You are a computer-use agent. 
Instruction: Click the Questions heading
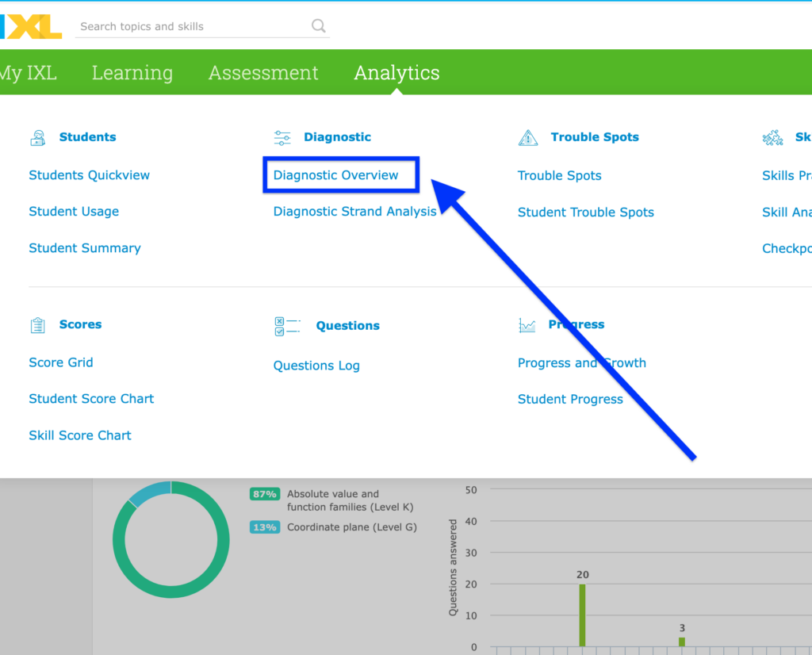point(347,326)
